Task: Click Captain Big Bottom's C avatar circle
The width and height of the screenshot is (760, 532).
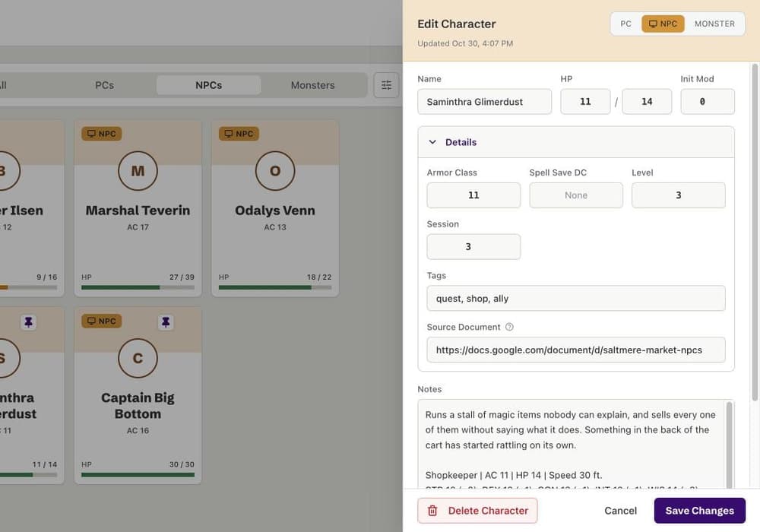Action: coord(138,358)
